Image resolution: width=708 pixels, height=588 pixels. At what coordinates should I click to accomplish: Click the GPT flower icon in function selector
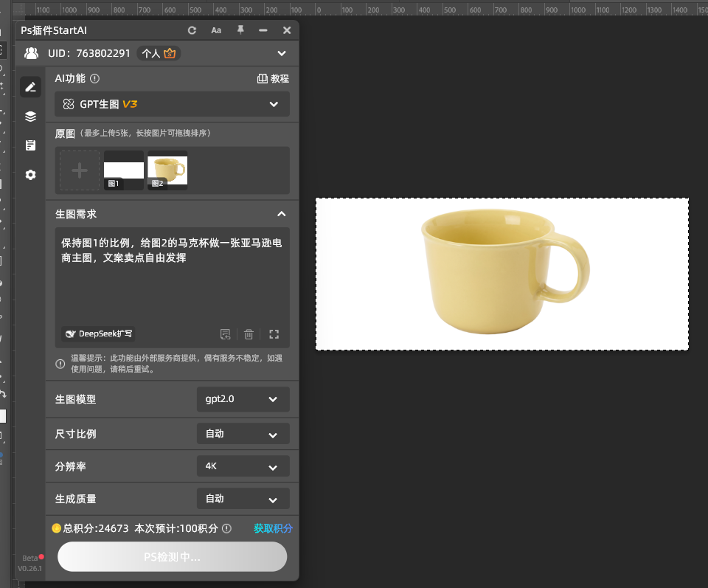click(68, 104)
